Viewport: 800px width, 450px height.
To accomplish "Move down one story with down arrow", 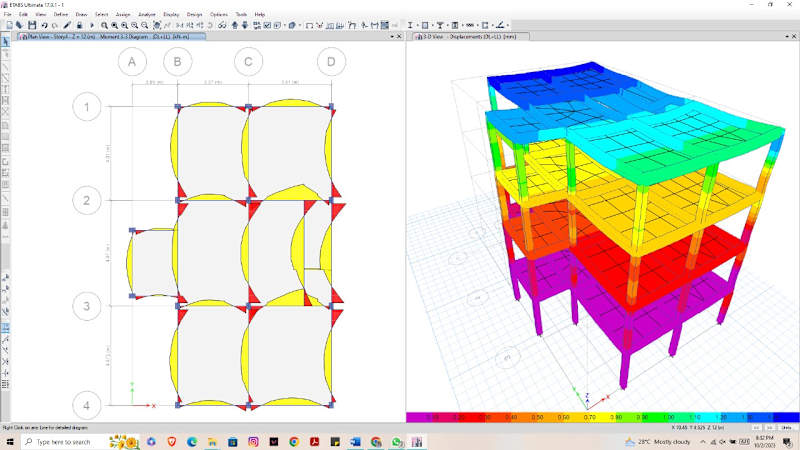I will pos(244,25).
